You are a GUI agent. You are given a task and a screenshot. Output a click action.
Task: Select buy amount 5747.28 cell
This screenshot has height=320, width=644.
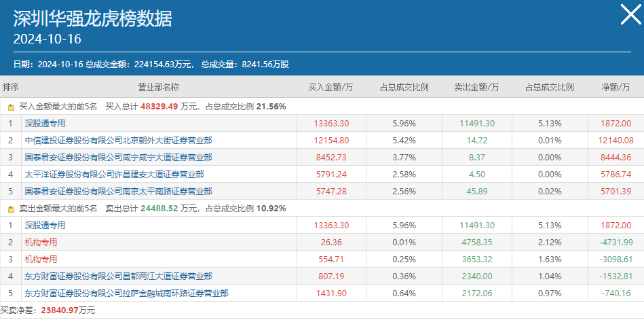(331, 192)
